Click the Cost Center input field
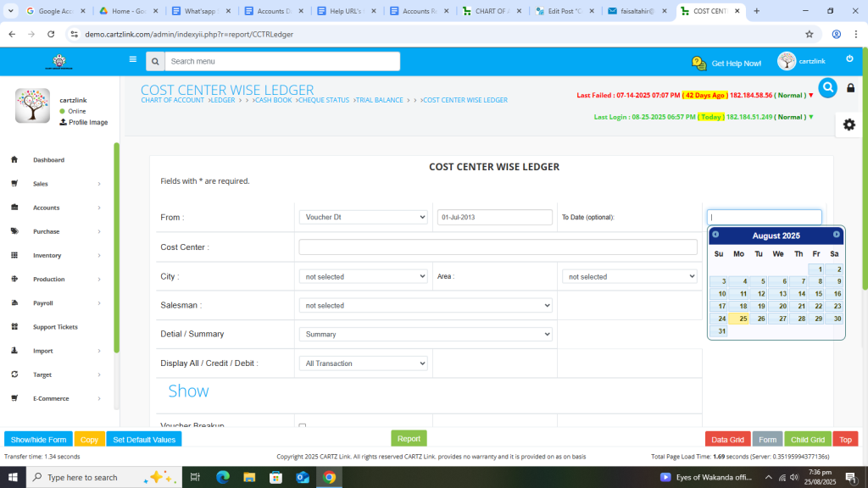The image size is (868, 488). tap(498, 247)
